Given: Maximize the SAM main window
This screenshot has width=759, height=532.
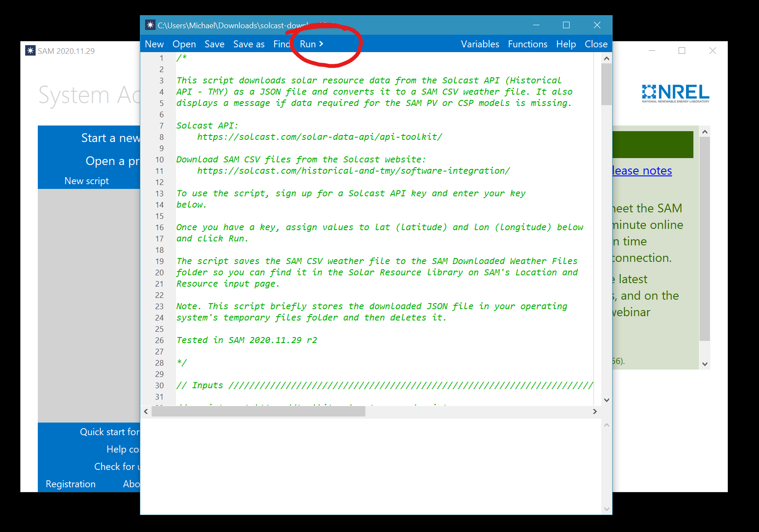Looking at the screenshot, I should [x=682, y=51].
